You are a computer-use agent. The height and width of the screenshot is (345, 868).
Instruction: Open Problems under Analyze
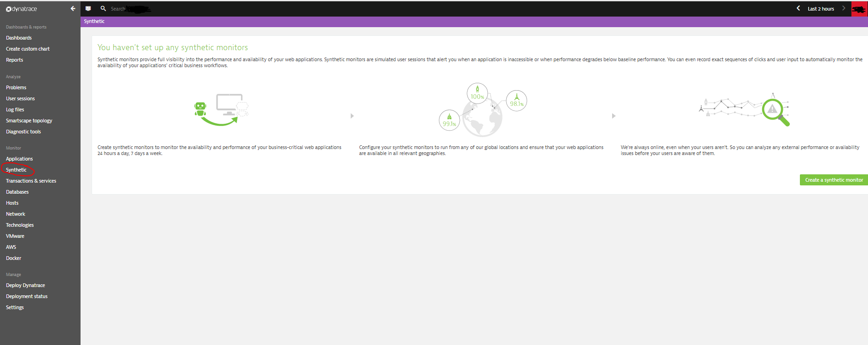pyautogui.click(x=16, y=87)
